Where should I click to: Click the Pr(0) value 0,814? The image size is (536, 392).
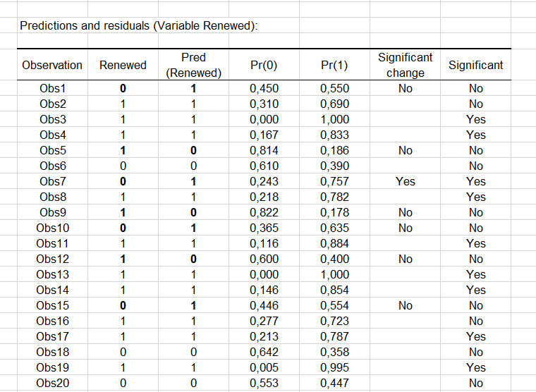click(264, 151)
